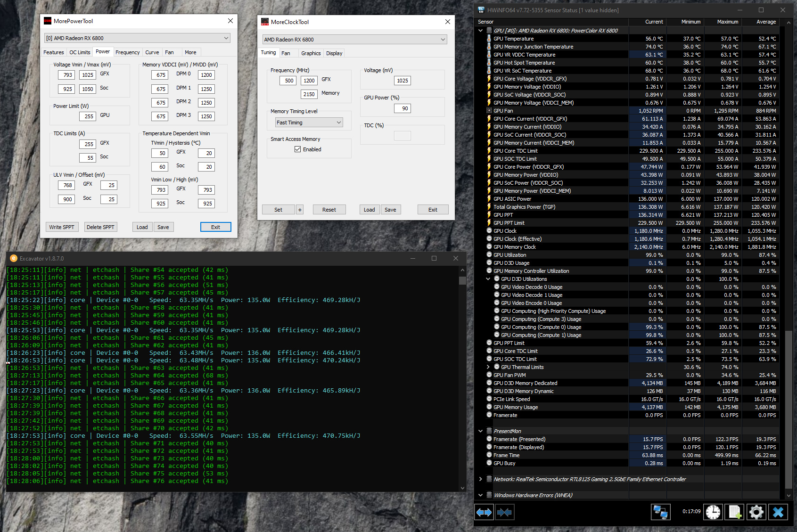Screen dimensions: 797x532
Task: Click the lightning icon beside Total Graphics Power
Action: point(489,207)
